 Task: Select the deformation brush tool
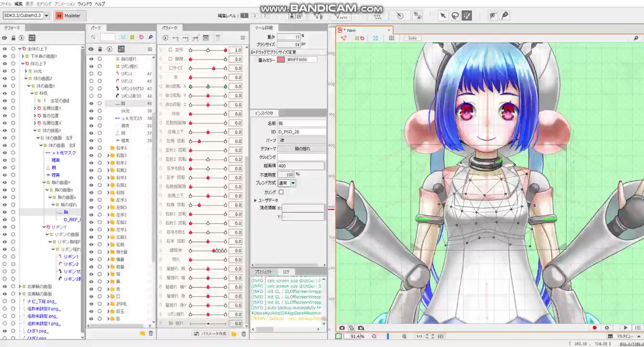[467, 16]
